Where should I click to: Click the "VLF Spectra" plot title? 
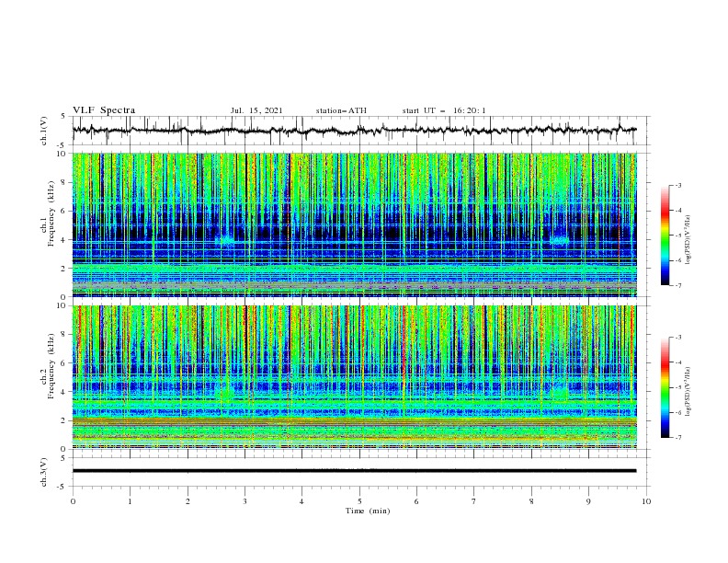[x=104, y=110]
